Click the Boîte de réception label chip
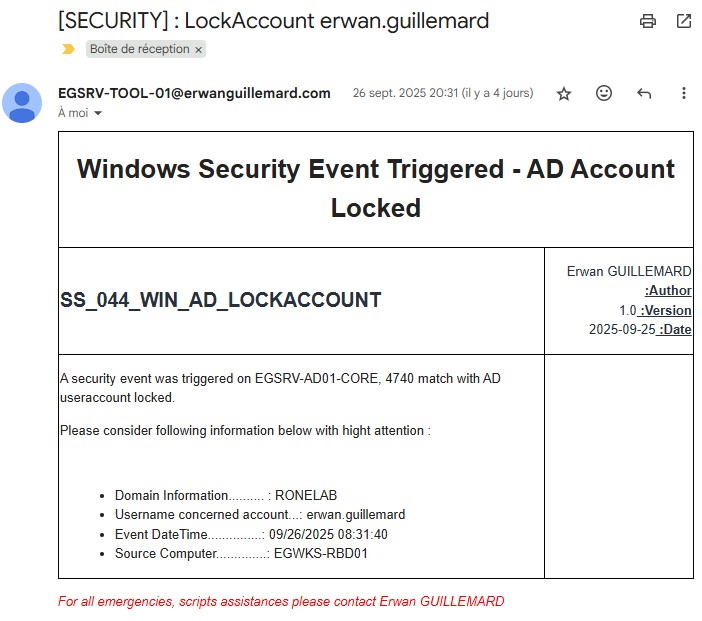 [139, 49]
